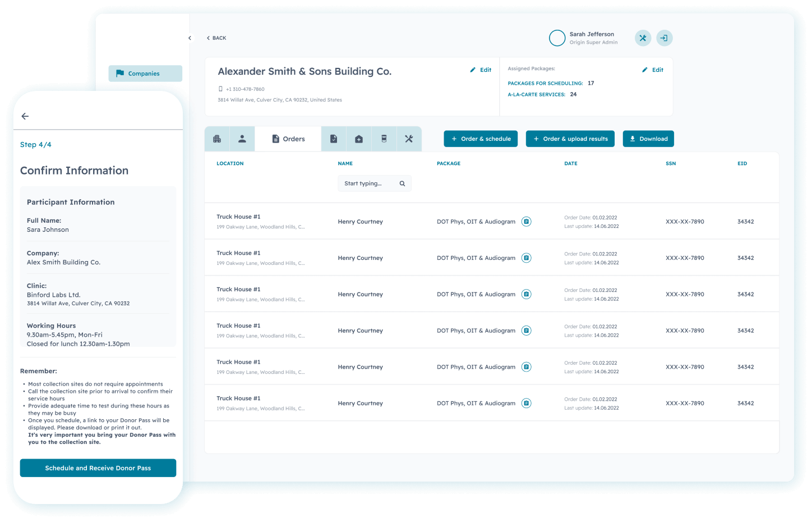Click the round tools icon beside Sarah Jefferson

coord(643,38)
